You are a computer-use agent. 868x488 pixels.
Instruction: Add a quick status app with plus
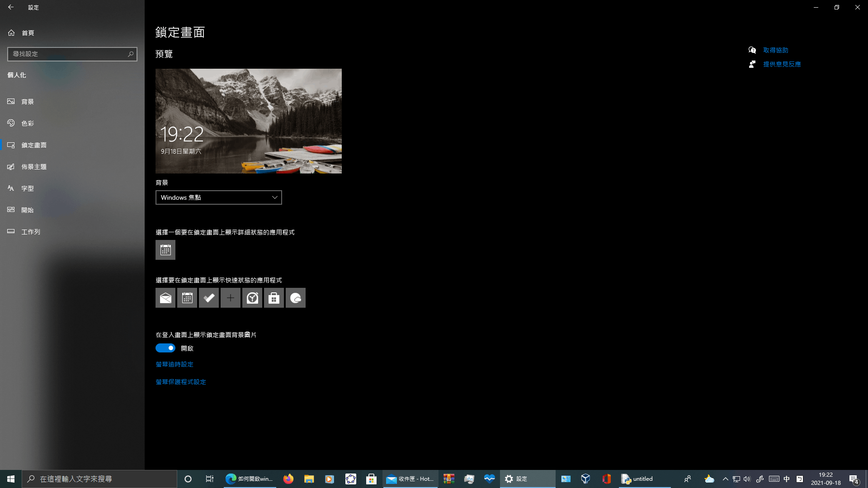pyautogui.click(x=231, y=298)
